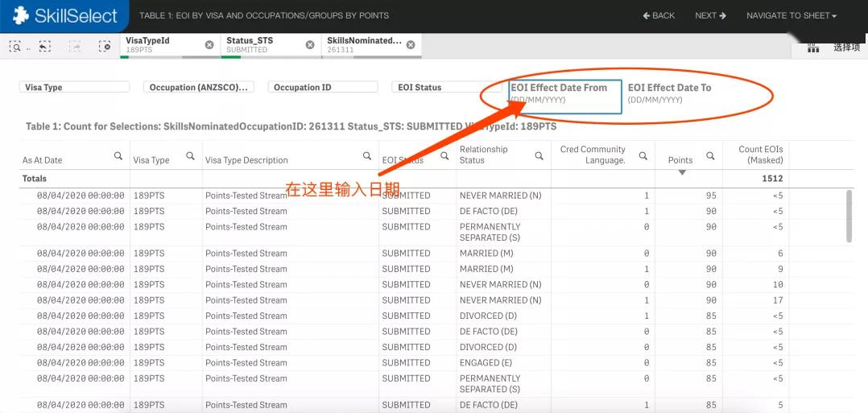Select the table title Count for Selections

(291, 126)
